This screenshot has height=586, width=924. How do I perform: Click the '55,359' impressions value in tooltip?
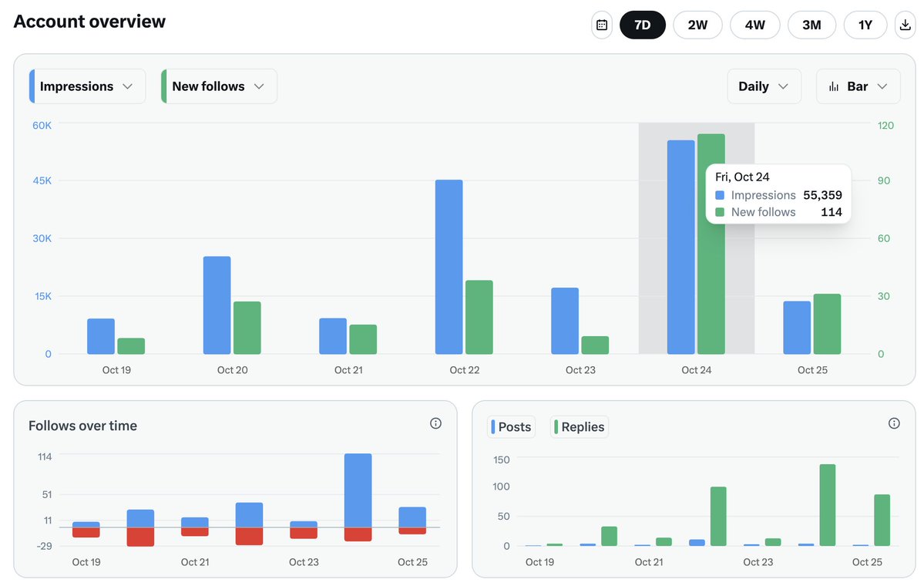[x=822, y=195]
